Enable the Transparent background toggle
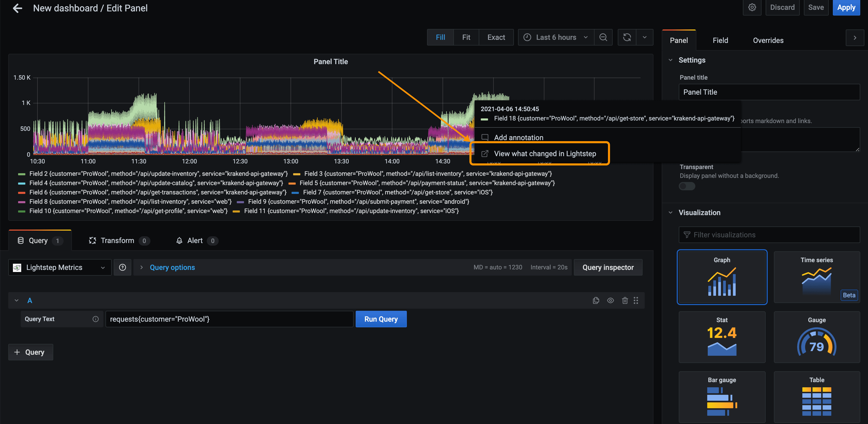 [687, 186]
